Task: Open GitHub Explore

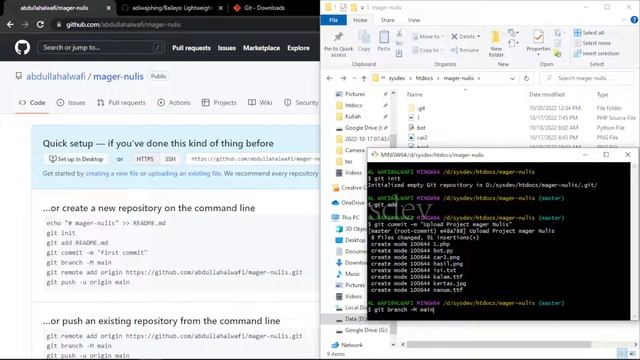Action: [298, 48]
